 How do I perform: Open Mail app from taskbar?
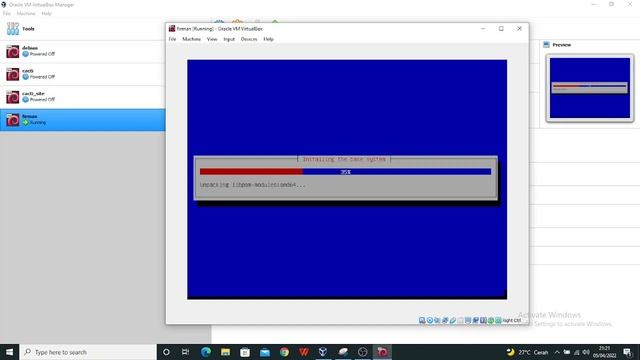(x=264, y=352)
